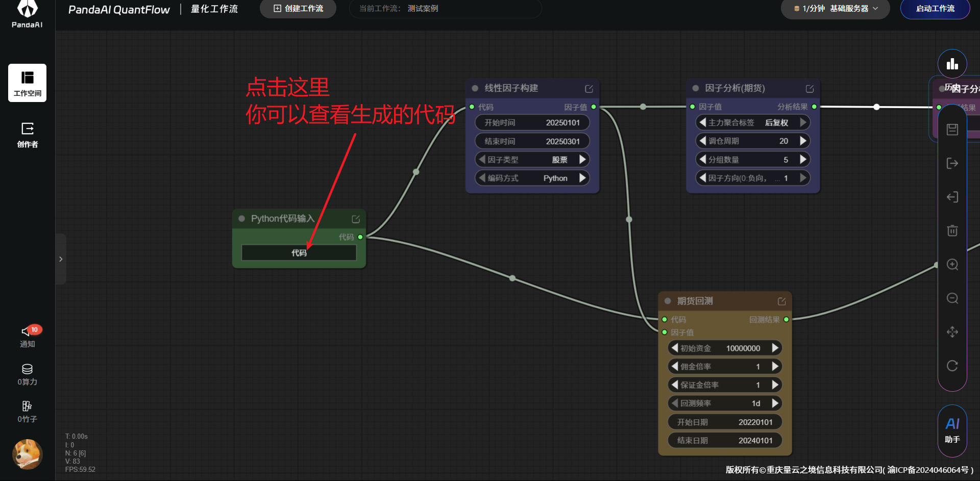This screenshot has width=980, height=481.
Task: Open the 0竹子 bamboo balance
Action: [28, 412]
